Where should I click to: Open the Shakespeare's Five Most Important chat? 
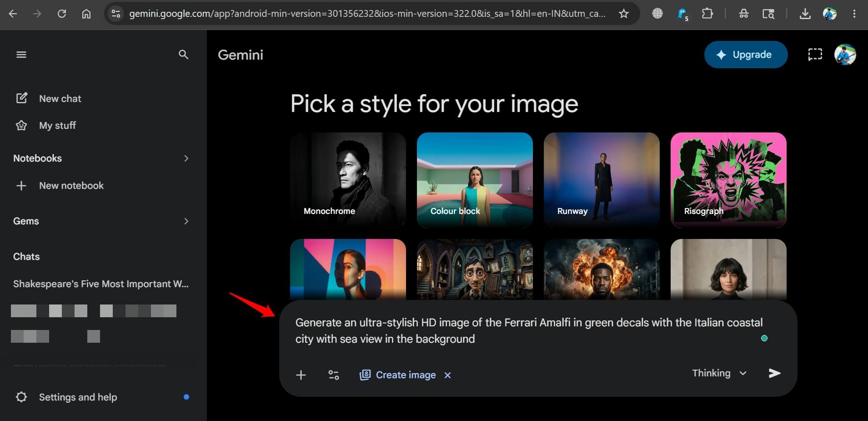pyautogui.click(x=101, y=284)
